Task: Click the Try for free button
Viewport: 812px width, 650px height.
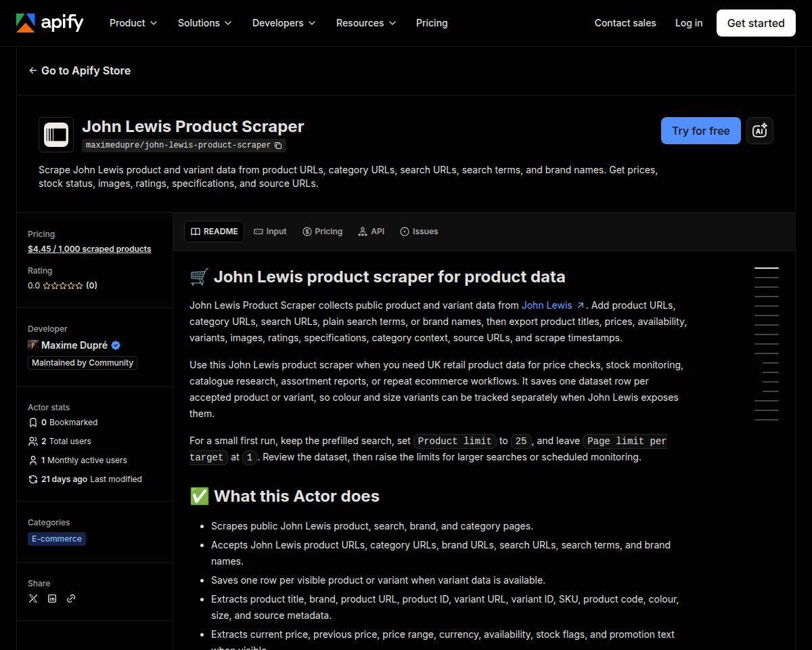Action: point(700,131)
